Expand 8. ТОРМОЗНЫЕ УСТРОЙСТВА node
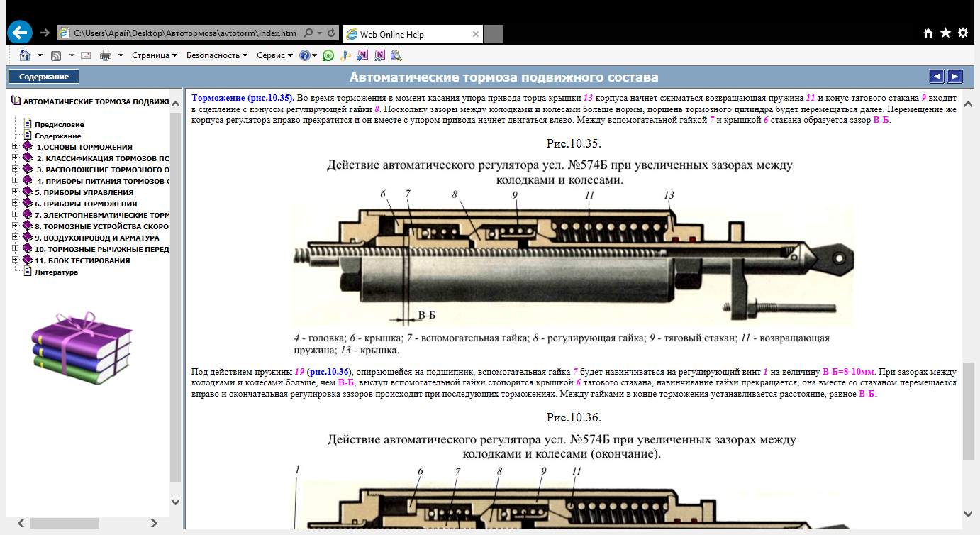This screenshot has width=980, height=535. [16, 226]
